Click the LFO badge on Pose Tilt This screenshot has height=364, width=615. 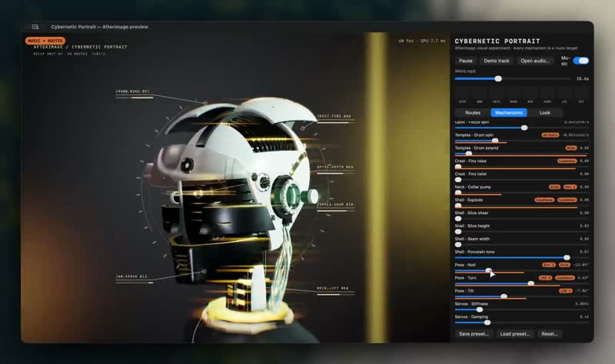566,291
